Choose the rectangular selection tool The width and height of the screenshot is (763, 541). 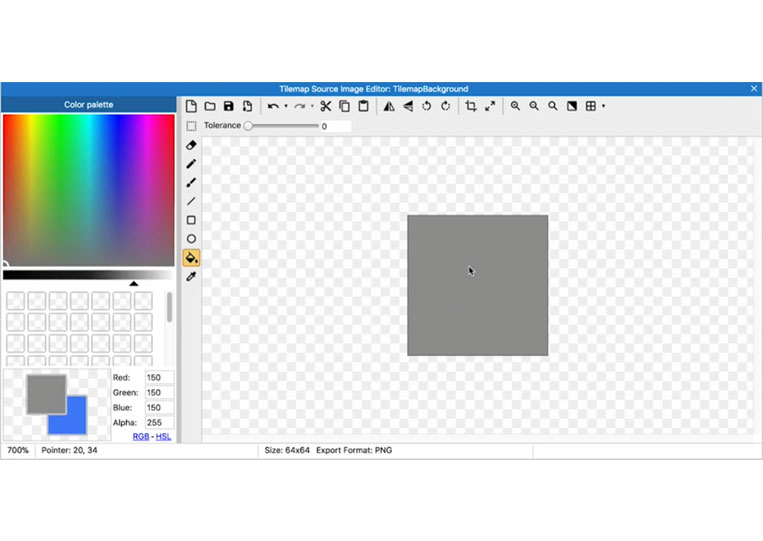[x=191, y=126]
